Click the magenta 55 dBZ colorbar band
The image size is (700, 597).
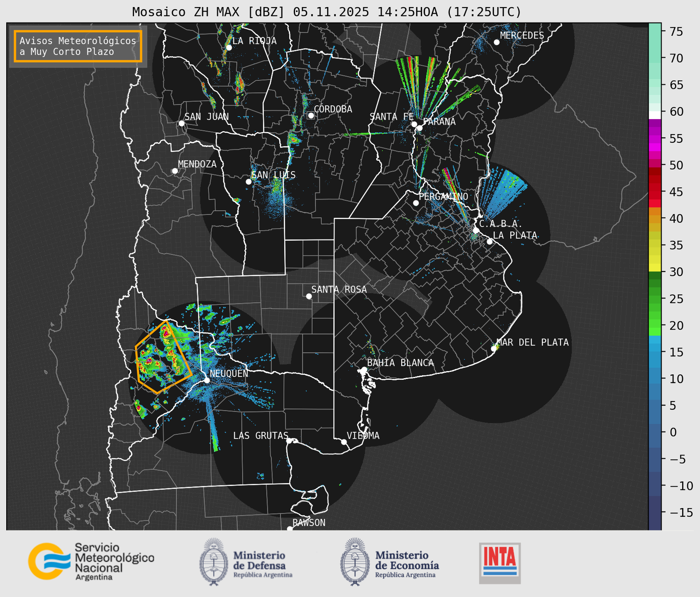(654, 139)
